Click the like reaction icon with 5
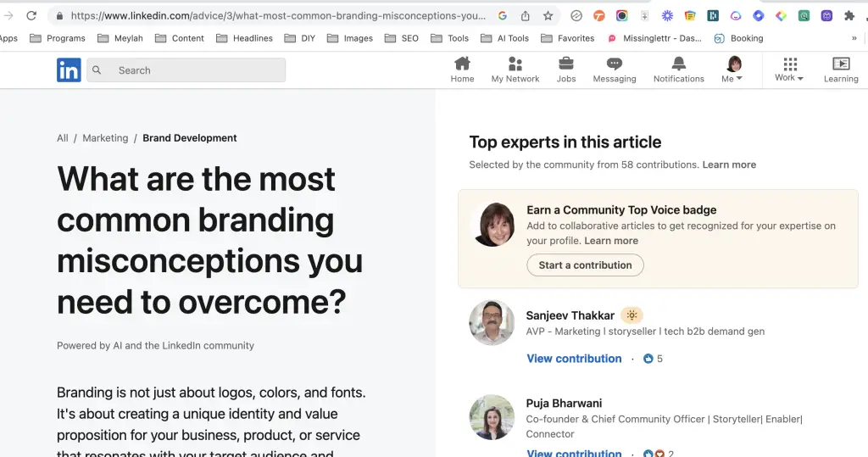The height and width of the screenshot is (457, 868). (648, 359)
